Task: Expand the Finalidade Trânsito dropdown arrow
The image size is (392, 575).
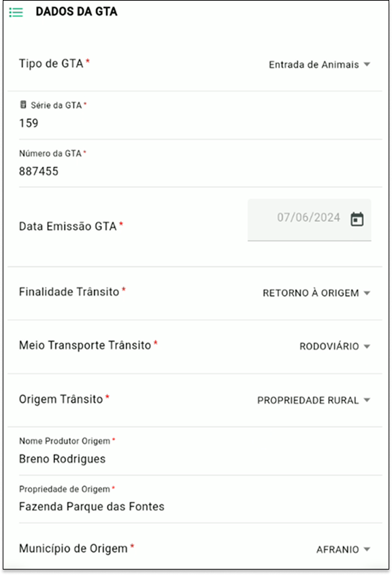Action: click(x=367, y=293)
